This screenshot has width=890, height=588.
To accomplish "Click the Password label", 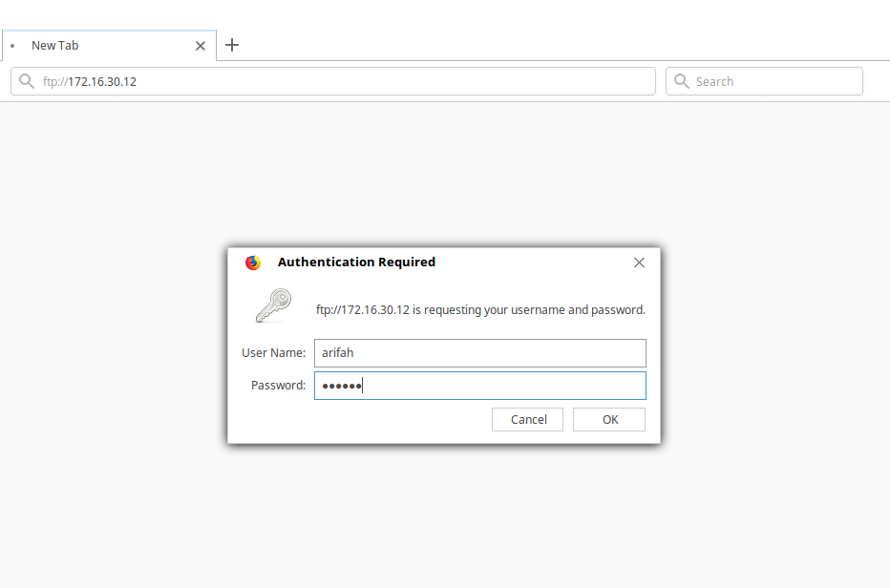I will point(278,386).
